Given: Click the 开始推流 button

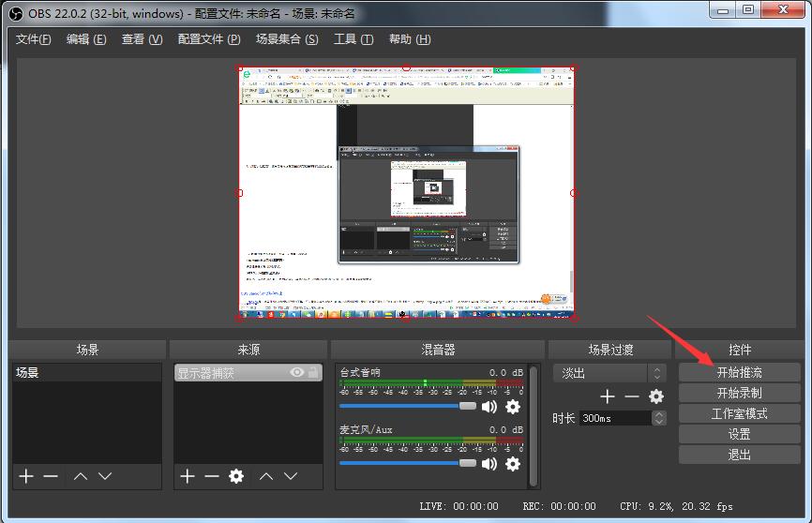Looking at the screenshot, I should 739,372.
